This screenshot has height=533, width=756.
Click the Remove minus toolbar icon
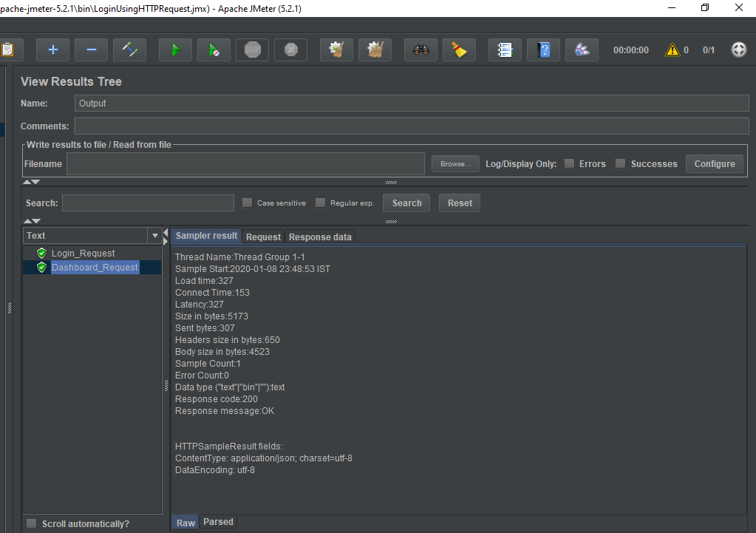pyautogui.click(x=92, y=50)
